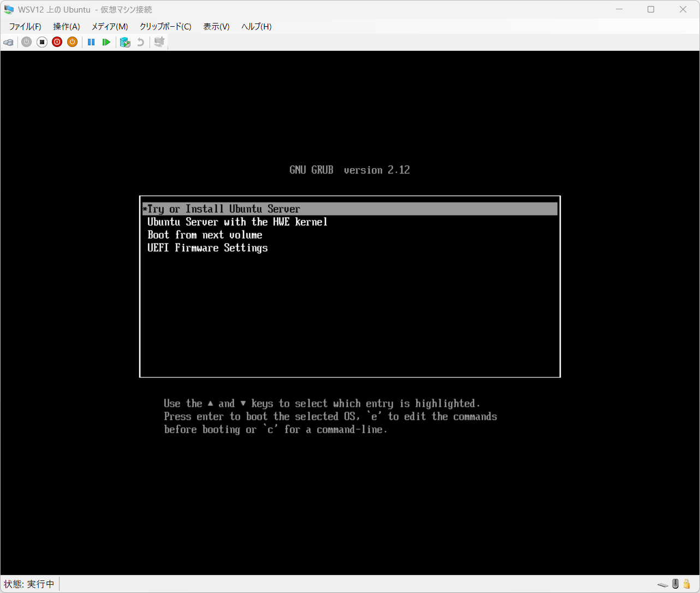The image size is (700, 593).
Task: Click the '状態: 実行中' status text
Action: click(29, 584)
